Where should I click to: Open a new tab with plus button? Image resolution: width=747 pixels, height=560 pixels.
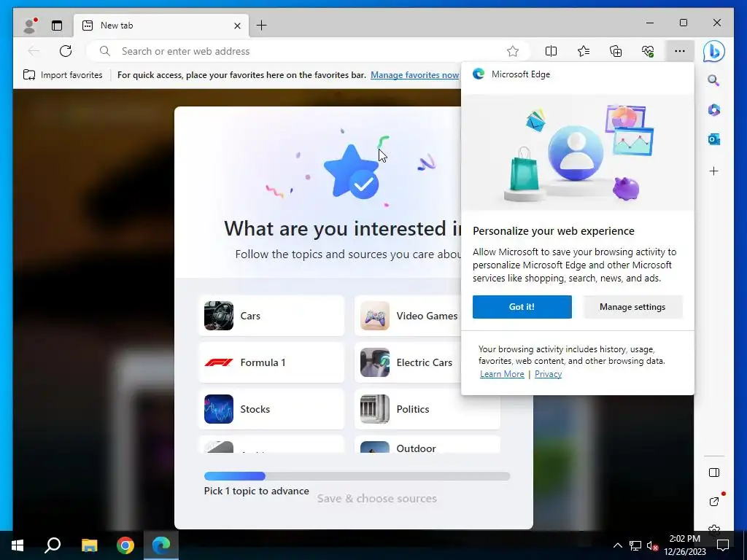pyautogui.click(x=262, y=26)
